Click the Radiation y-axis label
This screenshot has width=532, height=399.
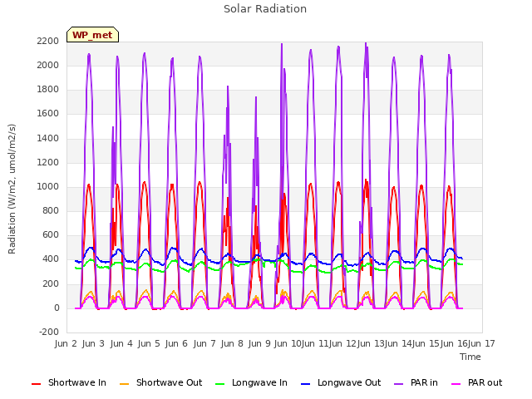pos(12,189)
